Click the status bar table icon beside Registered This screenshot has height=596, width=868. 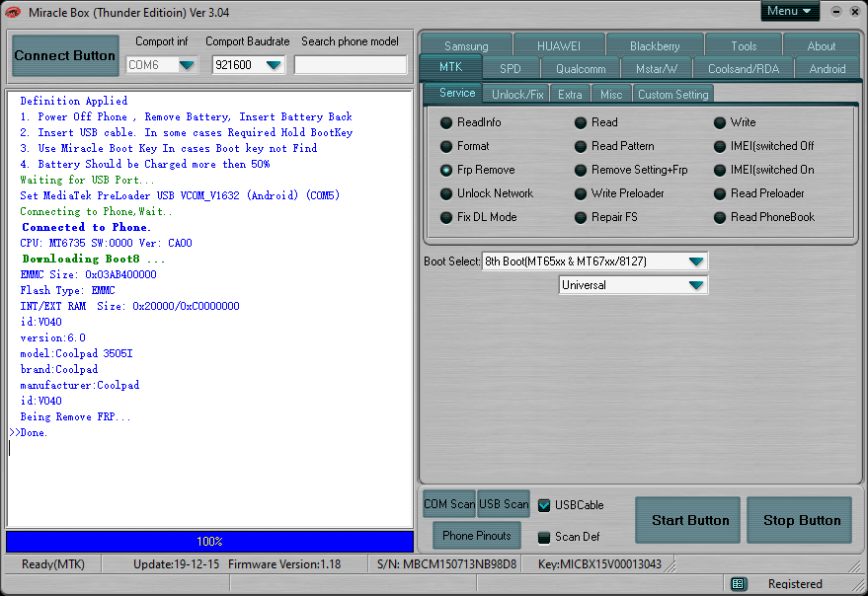pos(738,584)
